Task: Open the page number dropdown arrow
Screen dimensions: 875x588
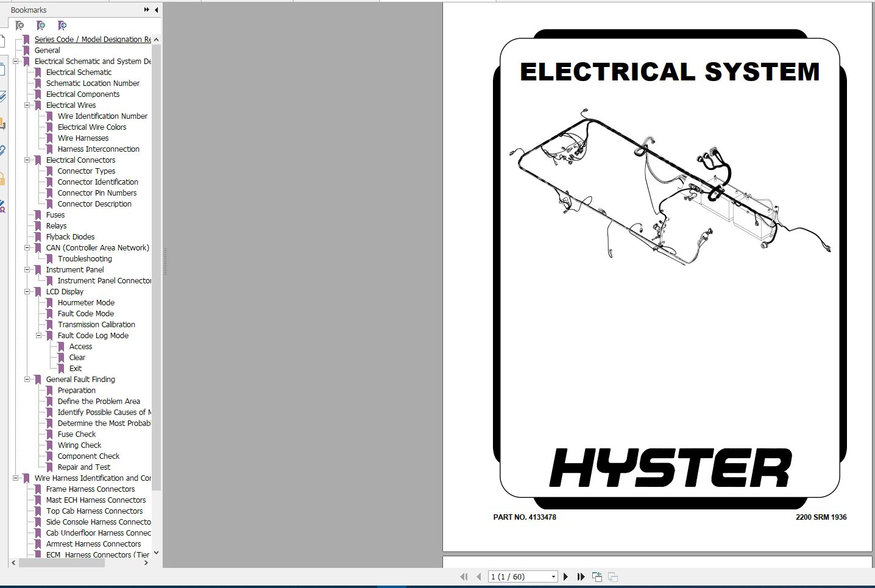Action: [552, 576]
